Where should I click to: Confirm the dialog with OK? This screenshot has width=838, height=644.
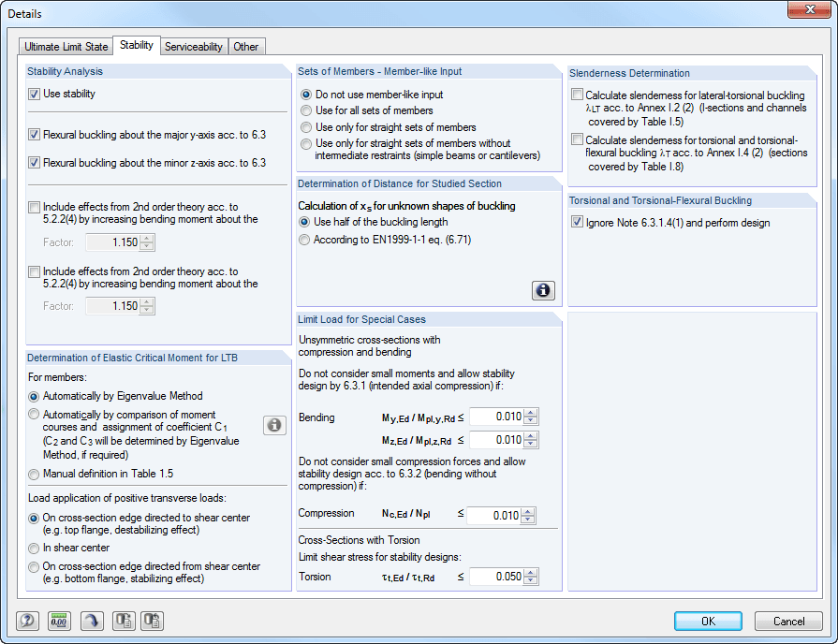click(x=707, y=621)
